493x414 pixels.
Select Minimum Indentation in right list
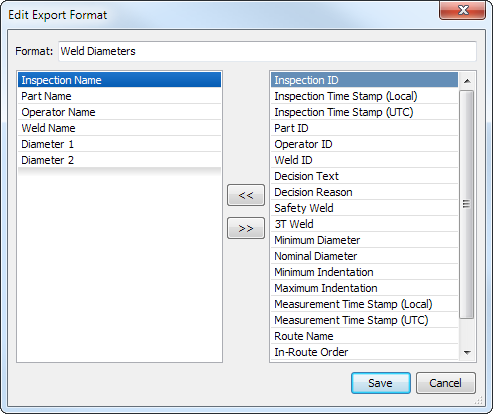pos(364,272)
